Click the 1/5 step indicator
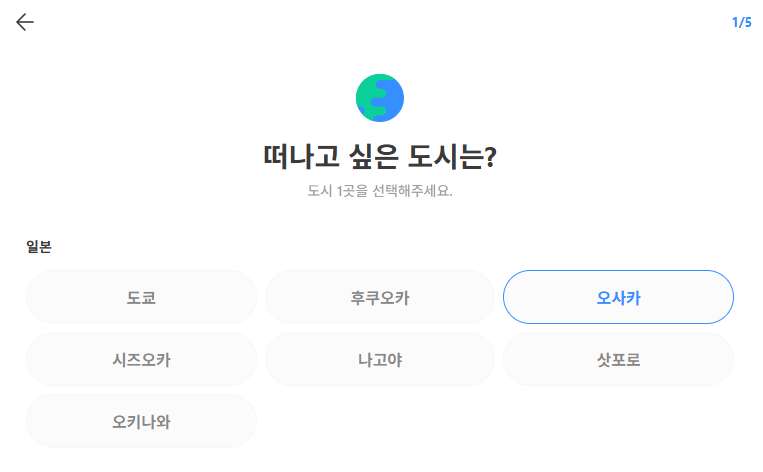 click(742, 22)
